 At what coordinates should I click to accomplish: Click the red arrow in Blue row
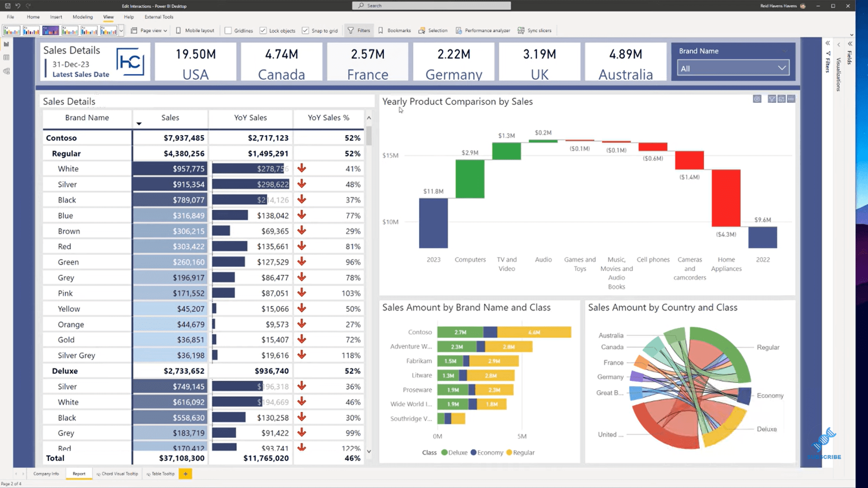pyautogui.click(x=302, y=215)
